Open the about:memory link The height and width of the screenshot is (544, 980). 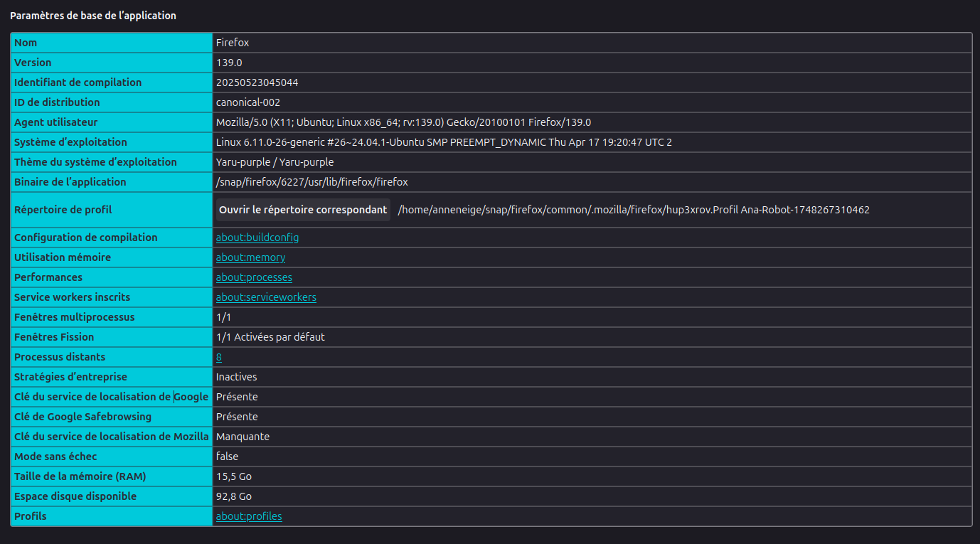tap(251, 257)
